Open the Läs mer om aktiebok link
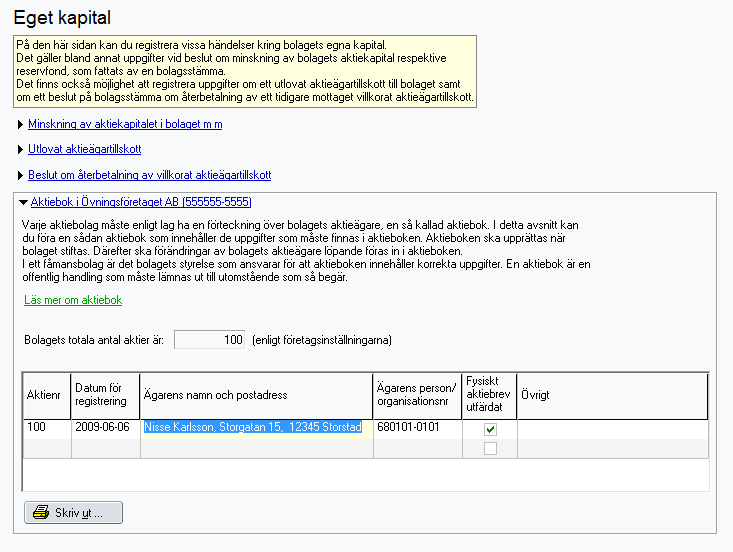Image resolution: width=733 pixels, height=552 pixels. pos(73,300)
